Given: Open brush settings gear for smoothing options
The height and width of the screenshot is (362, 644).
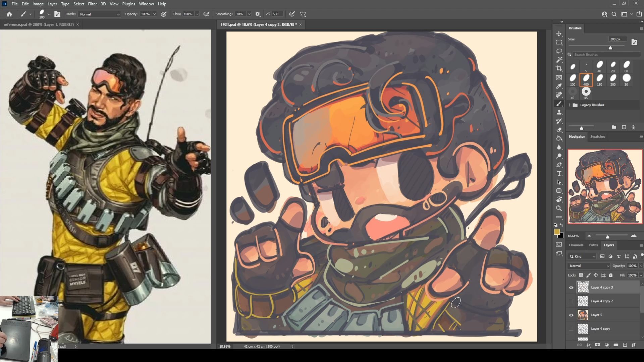Looking at the screenshot, I should (x=258, y=14).
